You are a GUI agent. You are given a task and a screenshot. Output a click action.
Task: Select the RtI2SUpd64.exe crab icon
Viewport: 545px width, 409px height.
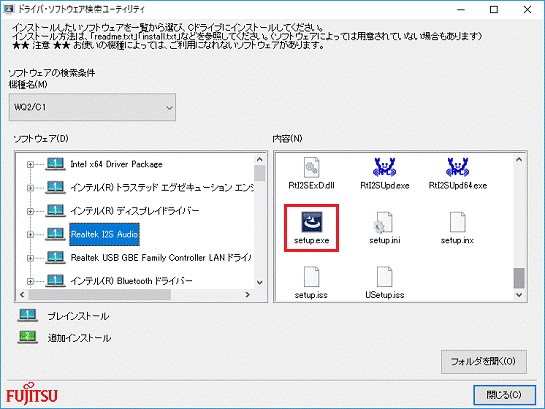457,167
